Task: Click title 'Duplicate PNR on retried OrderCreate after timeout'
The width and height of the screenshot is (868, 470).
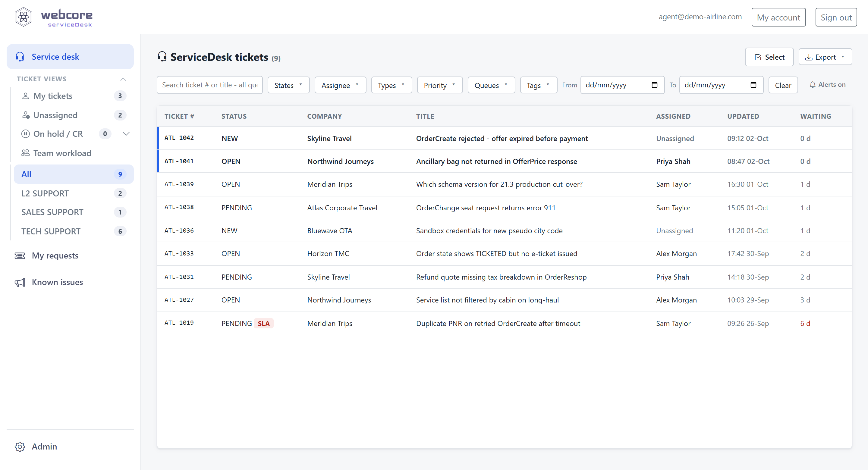Action: click(x=498, y=324)
